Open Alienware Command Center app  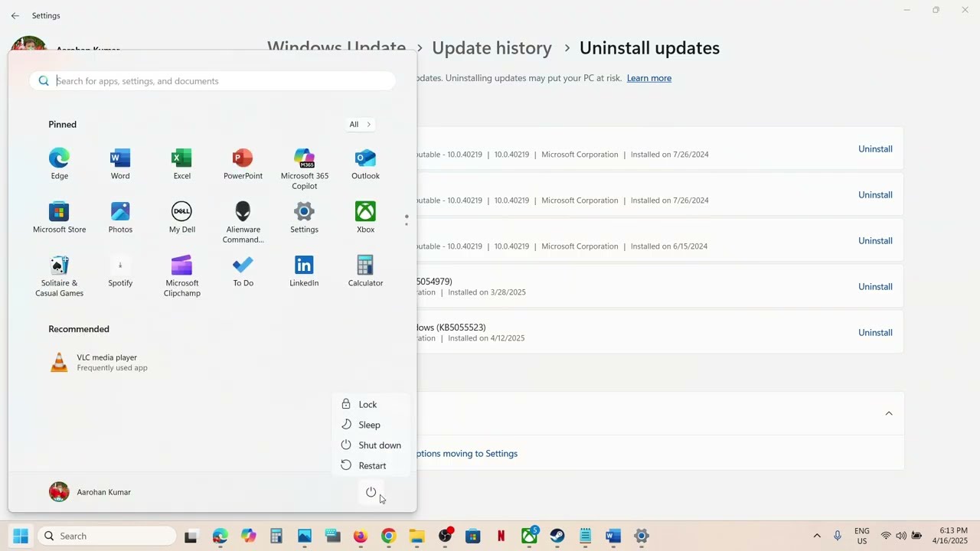coord(243,222)
